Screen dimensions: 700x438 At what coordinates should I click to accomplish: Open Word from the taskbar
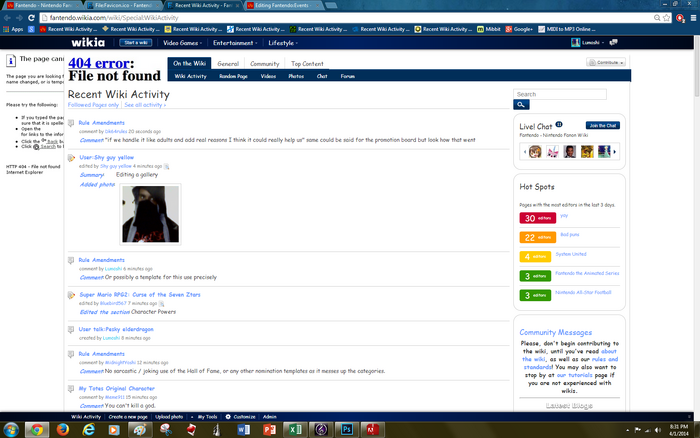[244, 430]
